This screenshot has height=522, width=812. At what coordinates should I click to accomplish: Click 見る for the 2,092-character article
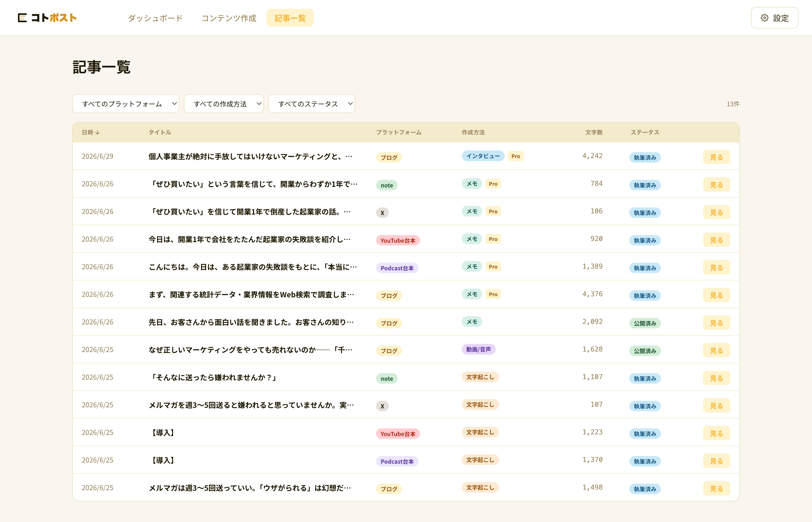(x=716, y=323)
